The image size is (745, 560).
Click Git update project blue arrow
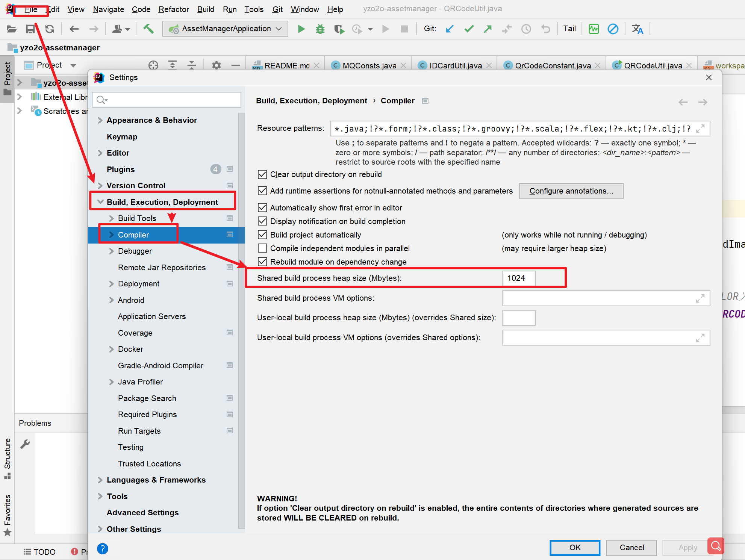pos(450,29)
